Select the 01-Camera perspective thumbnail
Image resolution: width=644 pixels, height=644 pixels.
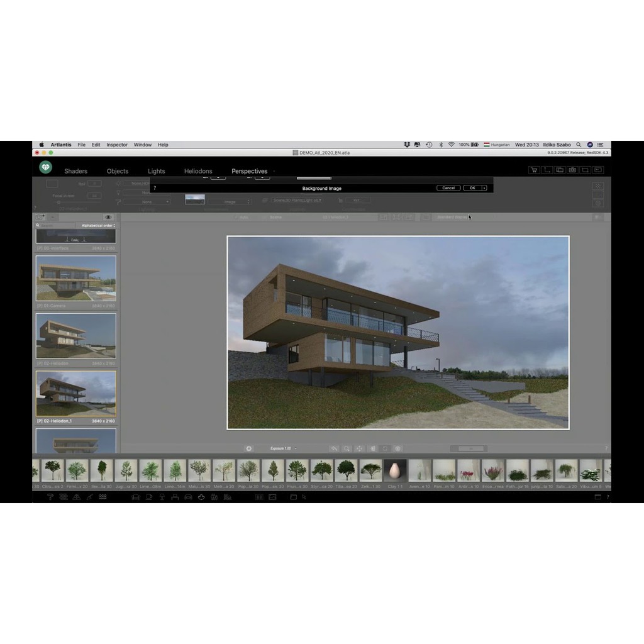pos(75,278)
